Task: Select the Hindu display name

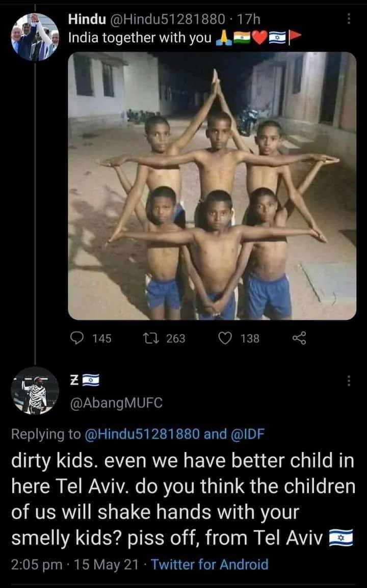Action: click(87, 19)
